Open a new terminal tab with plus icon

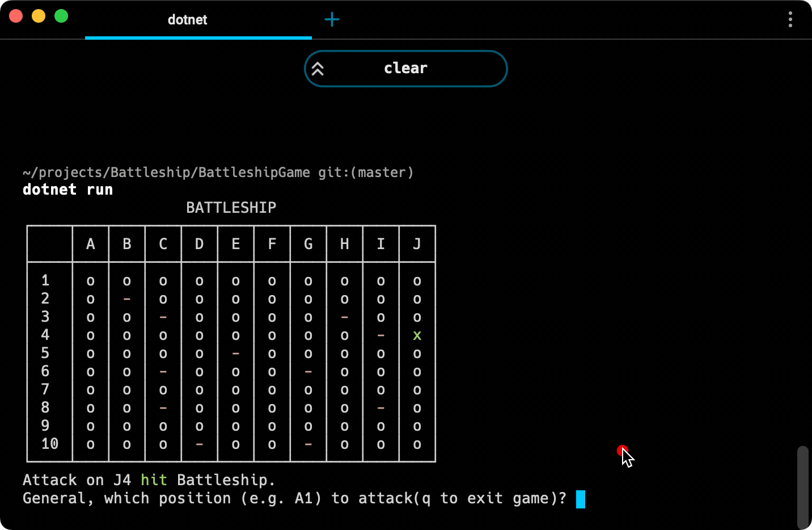tap(332, 19)
